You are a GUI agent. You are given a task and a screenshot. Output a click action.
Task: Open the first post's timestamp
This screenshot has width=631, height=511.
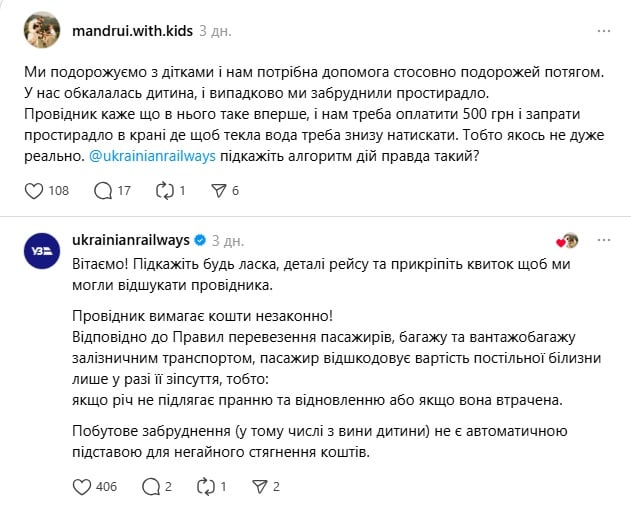pyautogui.click(x=215, y=31)
